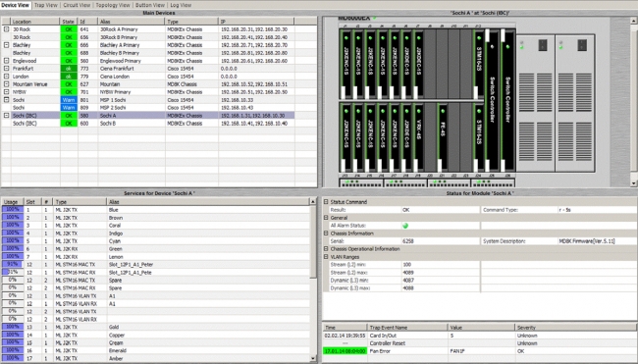Click the System Description MDBK Firmware value
The image size is (638, 364).
pos(587,241)
